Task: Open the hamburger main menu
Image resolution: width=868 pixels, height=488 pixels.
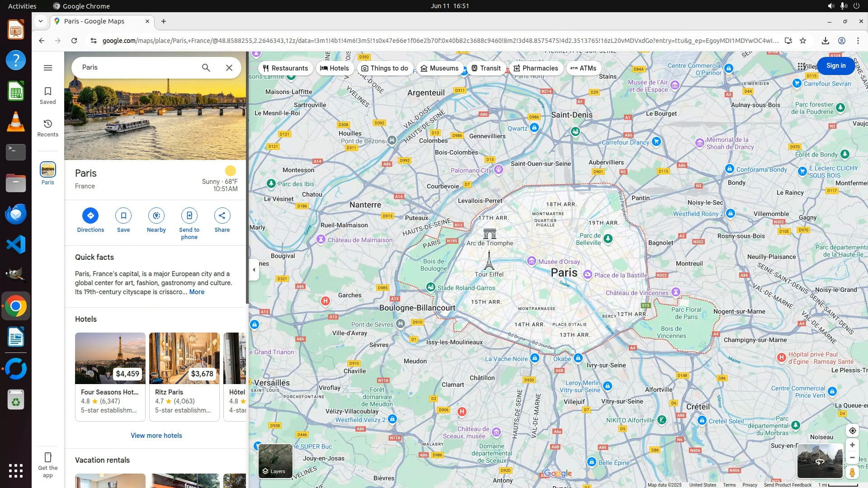Action: point(48,68)
